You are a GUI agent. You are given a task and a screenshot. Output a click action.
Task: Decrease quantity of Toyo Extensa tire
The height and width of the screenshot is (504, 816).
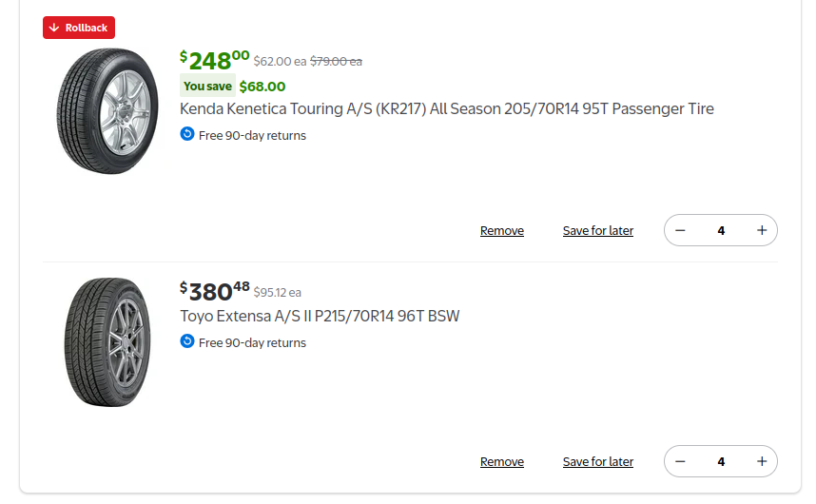pyautogui.click(x=680, y=461)
